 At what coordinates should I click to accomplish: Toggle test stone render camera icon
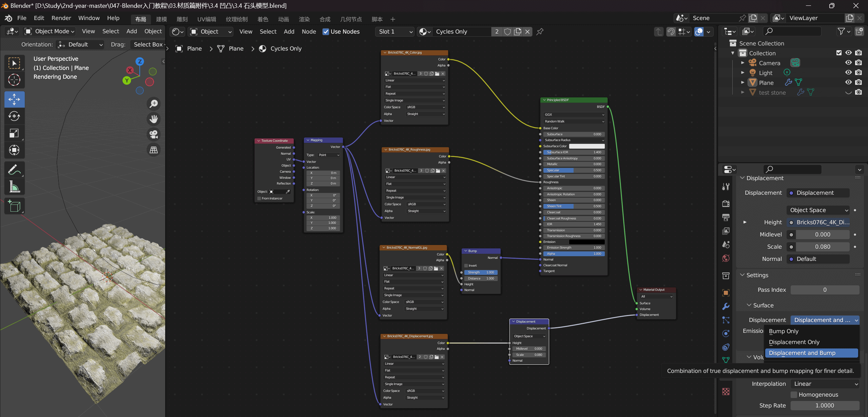pyautogui.click(x=859, y=92)
